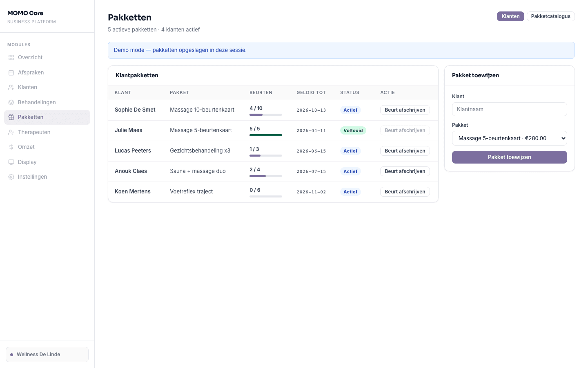The height and width of the screenshot is (368, 588).
Task: Open Klanten using the people icon
Action: pyautogui.click(x=11, y=87)
